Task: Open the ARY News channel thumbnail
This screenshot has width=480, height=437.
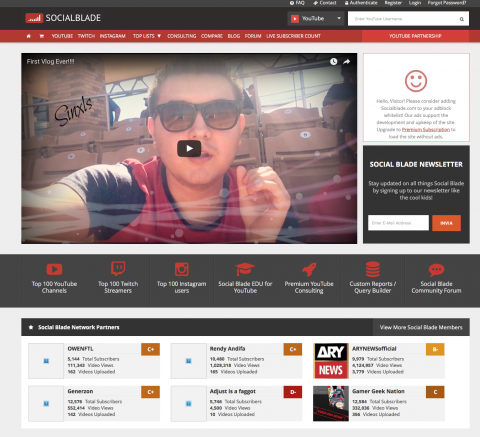Action: coord(331,361)
